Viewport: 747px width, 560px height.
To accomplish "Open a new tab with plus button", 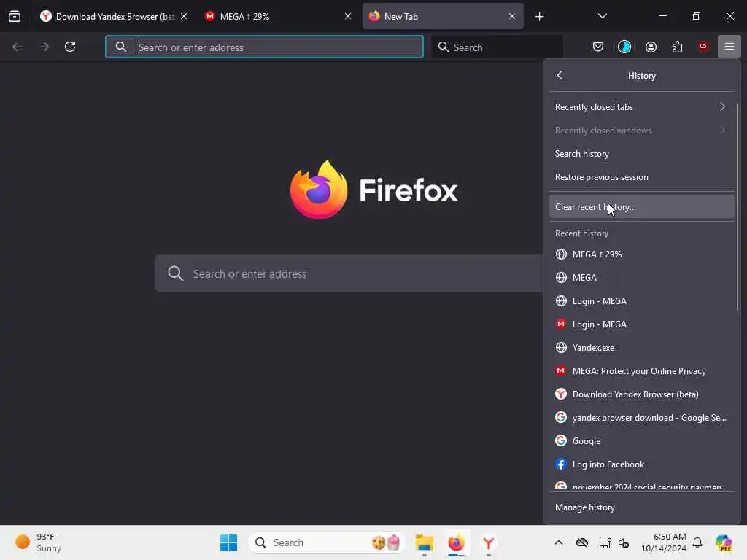I will point(539,17).
